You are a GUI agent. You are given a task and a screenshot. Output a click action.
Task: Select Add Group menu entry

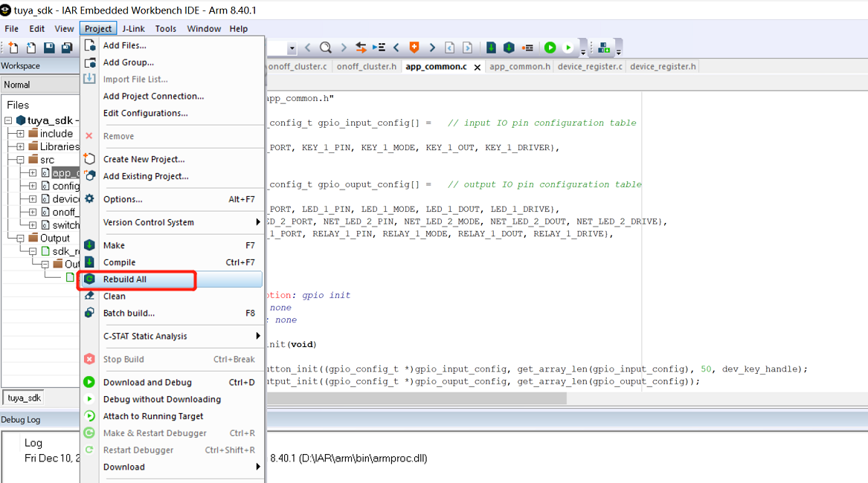172,62
